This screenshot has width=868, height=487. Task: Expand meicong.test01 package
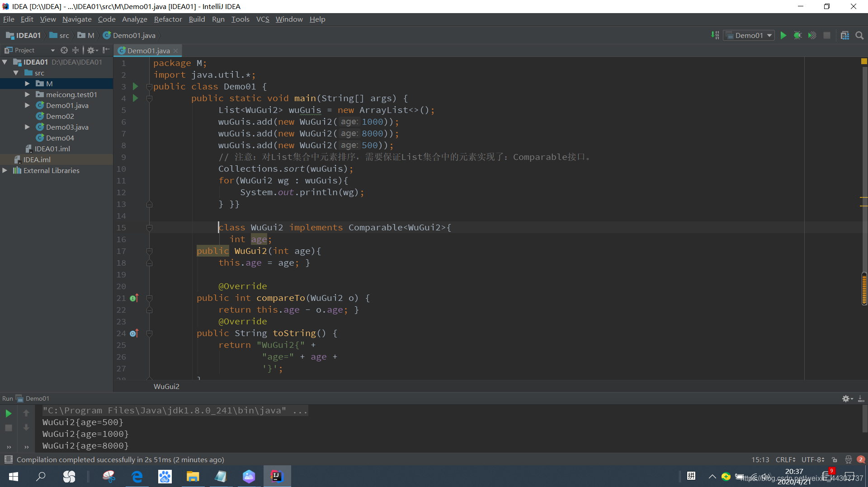point(27,94)
